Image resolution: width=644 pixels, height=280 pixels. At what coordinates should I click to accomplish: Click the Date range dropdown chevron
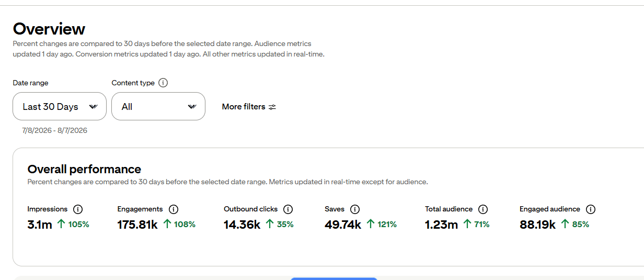(x=93, y=107)
